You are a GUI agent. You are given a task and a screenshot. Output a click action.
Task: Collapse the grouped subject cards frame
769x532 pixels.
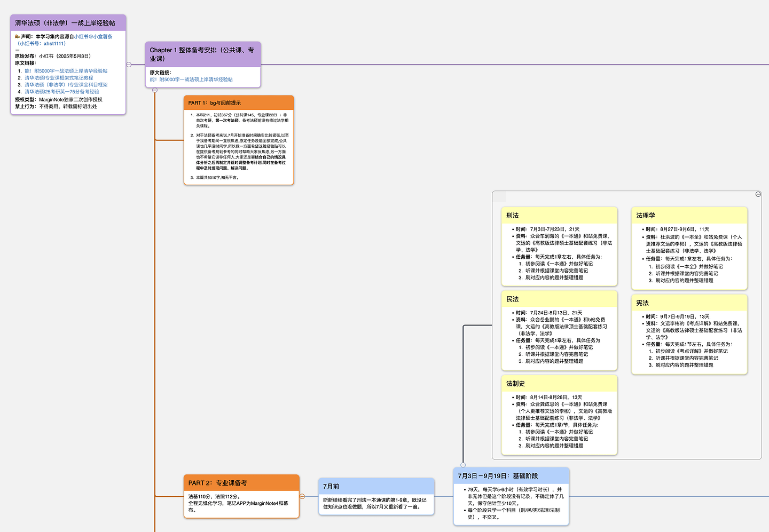click(758, 194)
